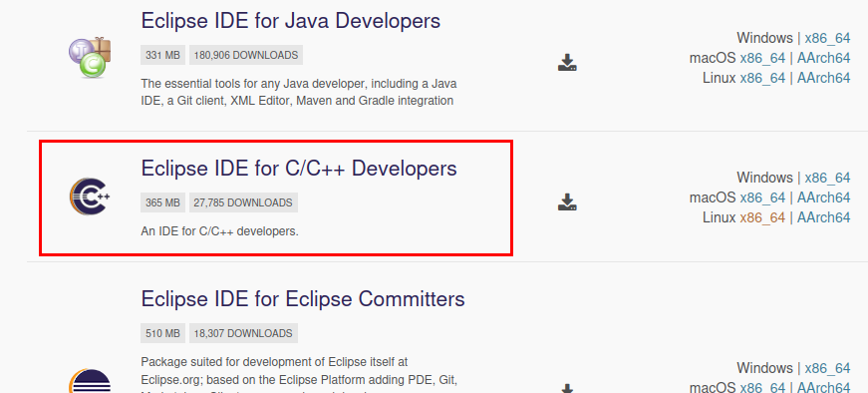Click the 'An IDE for C/C++ developers.' description
Screen dimensions: 868x393
point(220,231)
